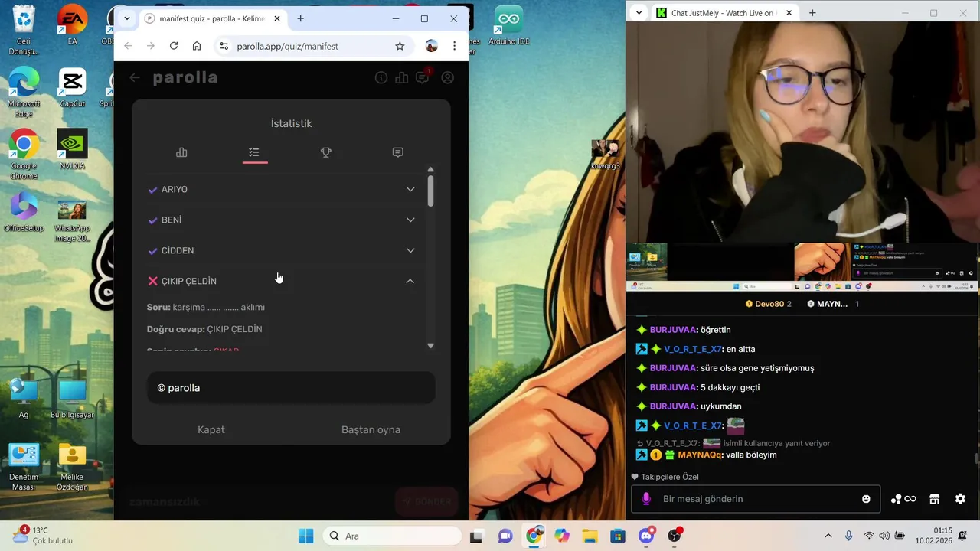Switch to the trophy leaderboard tab

point(326,152)
